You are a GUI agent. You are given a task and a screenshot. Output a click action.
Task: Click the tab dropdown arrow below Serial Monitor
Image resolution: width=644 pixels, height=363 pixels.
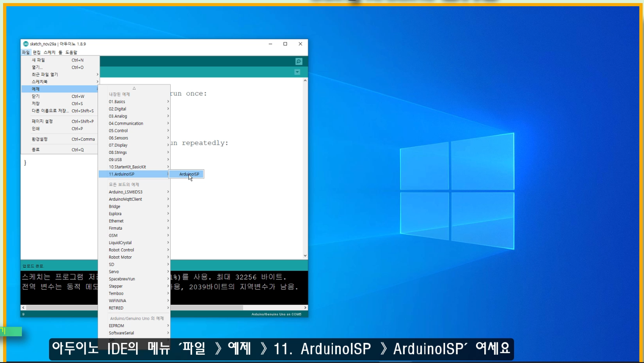[297, 72]
